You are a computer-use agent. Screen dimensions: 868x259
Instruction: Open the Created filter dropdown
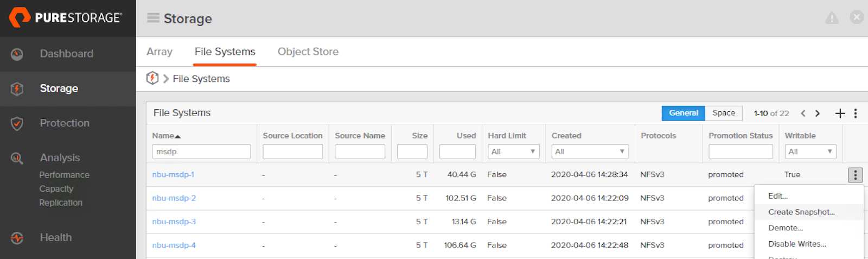tap(590, 151)
